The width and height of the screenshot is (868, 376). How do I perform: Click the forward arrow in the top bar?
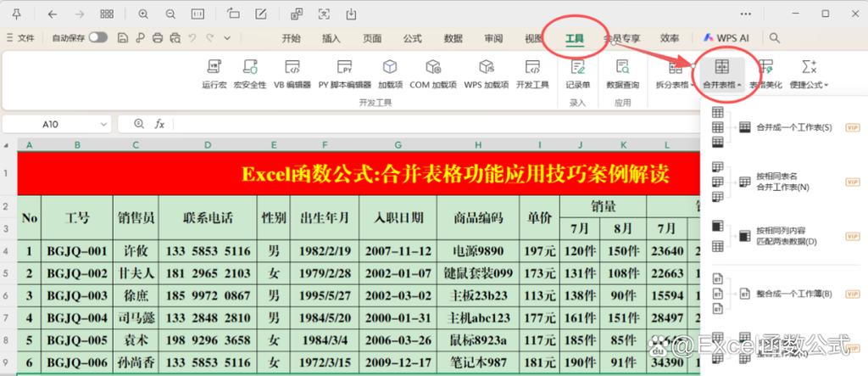click(80, 14)
